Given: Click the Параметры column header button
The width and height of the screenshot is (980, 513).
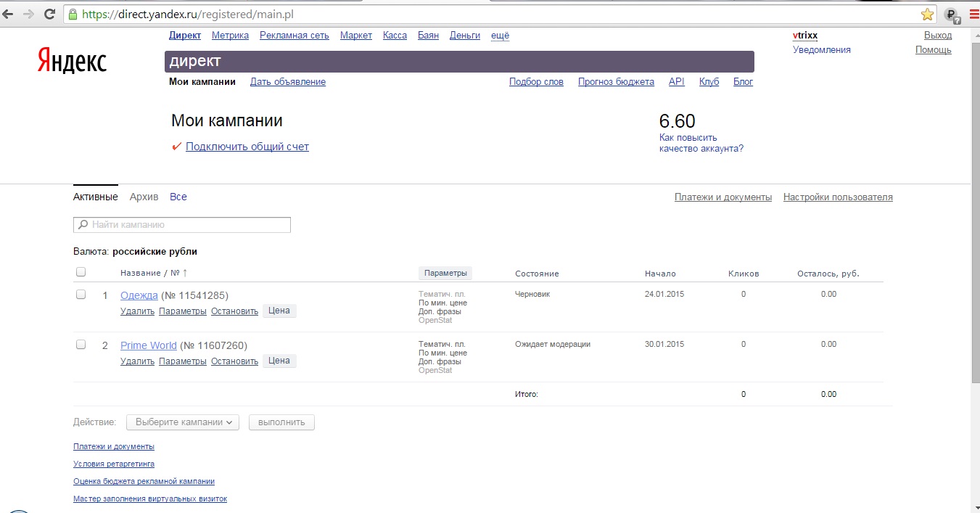Looking at the screenshot, I should coord(445,273).
